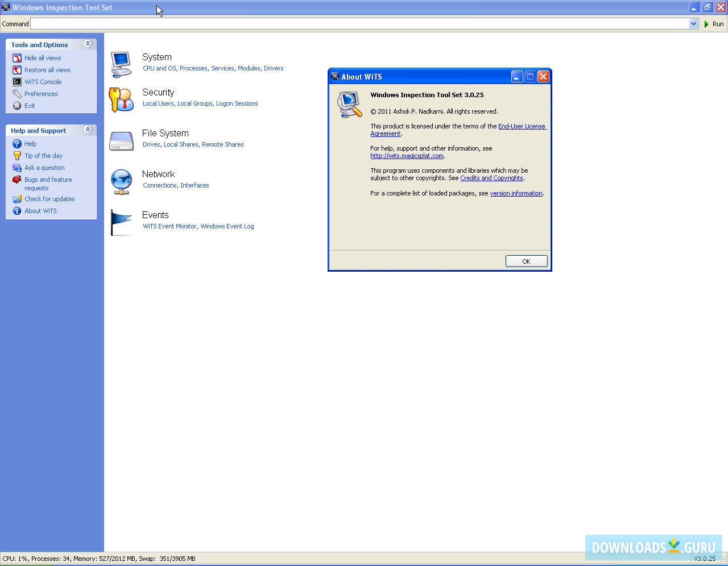Open the Processes view
728x566 pixels.
(193, 68)
